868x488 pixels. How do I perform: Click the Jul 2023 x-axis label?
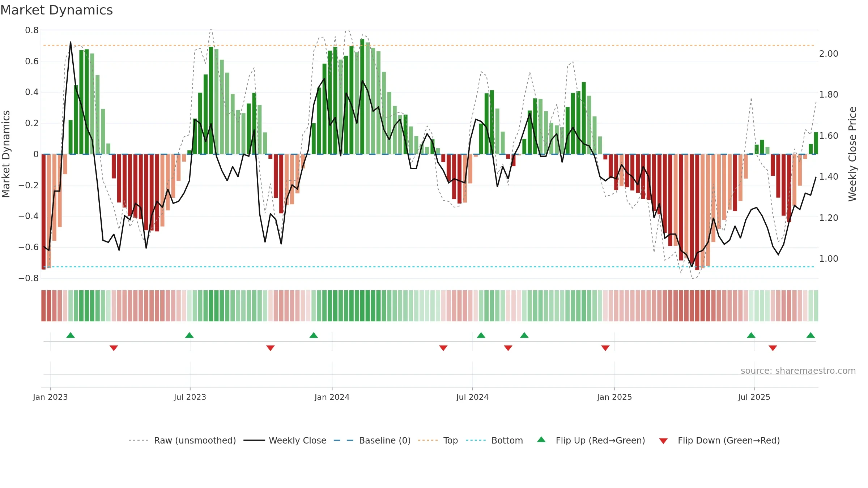pos(190,397)
